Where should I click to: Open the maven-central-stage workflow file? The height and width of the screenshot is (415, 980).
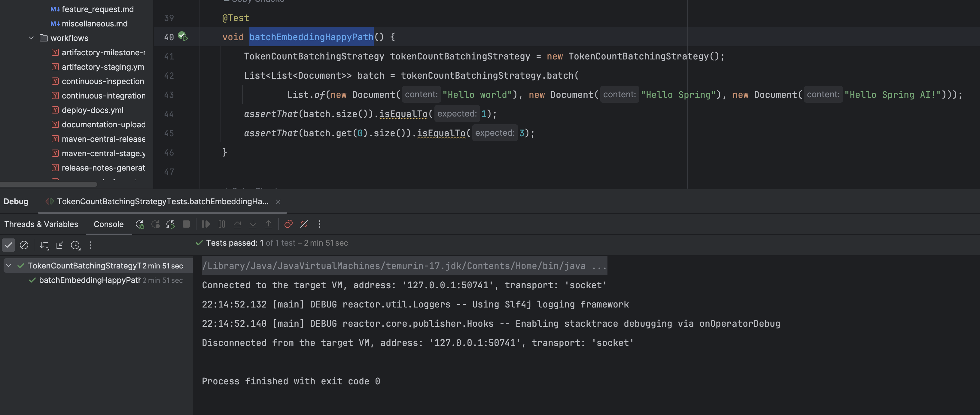tap(103, 154)
